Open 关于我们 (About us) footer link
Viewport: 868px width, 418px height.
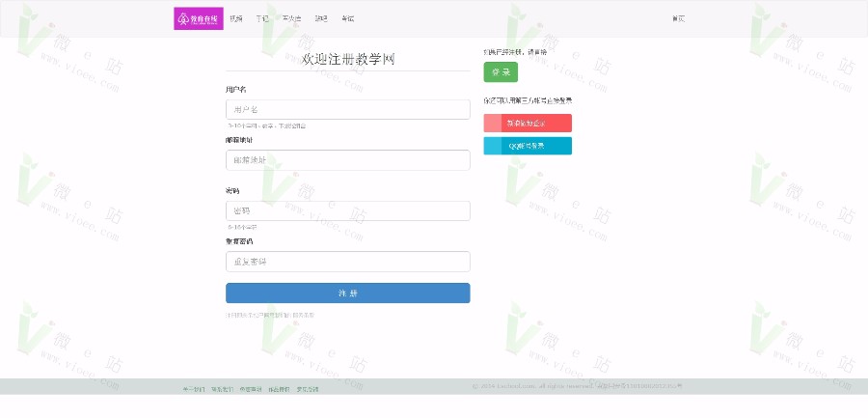click(x=194, y=389)
